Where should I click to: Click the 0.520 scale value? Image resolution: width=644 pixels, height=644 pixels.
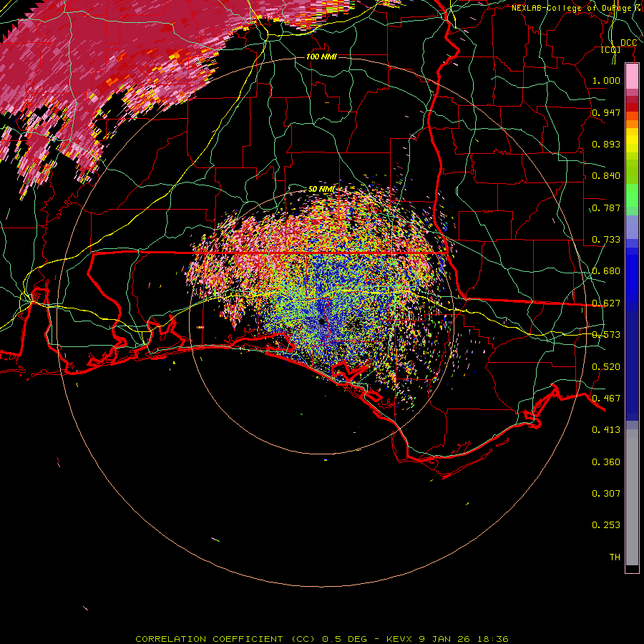click(606, 367)
